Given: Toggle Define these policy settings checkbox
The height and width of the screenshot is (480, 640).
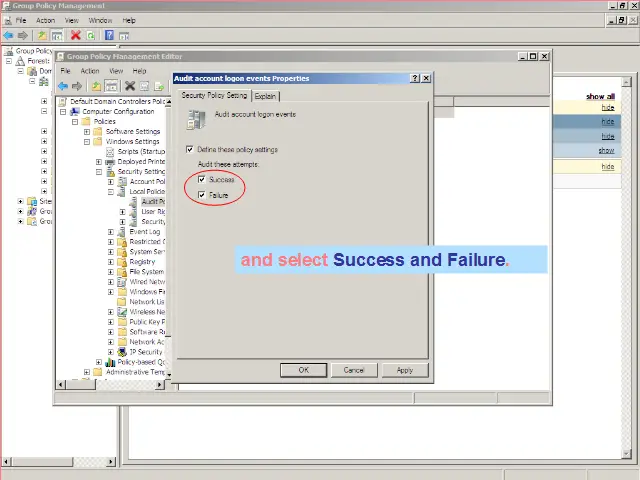Looking at the screenshot, I should 189,149.
